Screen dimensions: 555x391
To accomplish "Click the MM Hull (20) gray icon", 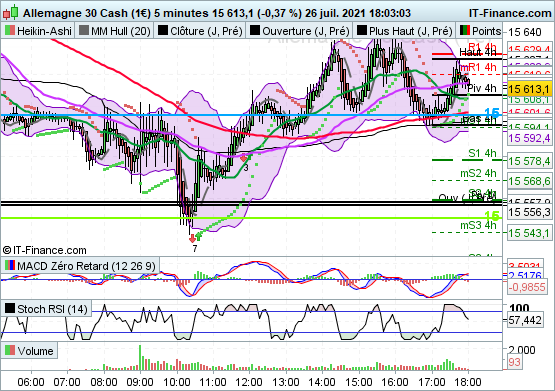I will pos(84,30).
